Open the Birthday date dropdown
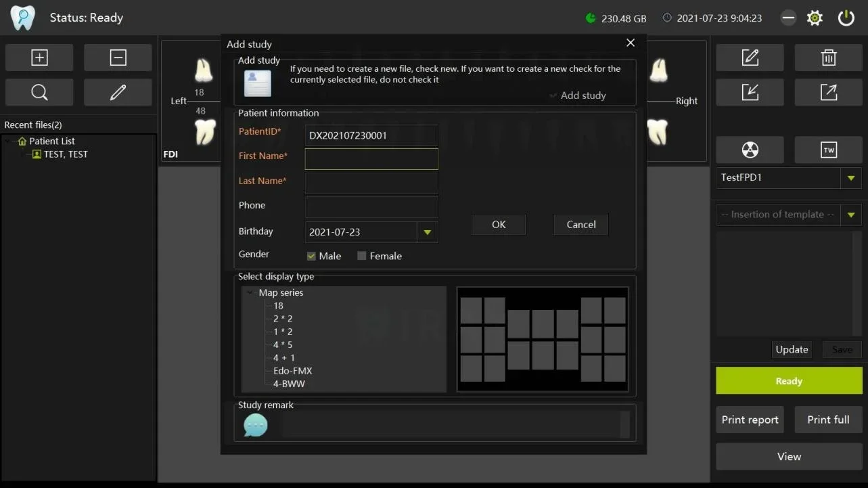868x488 pixels. point(427,232)
